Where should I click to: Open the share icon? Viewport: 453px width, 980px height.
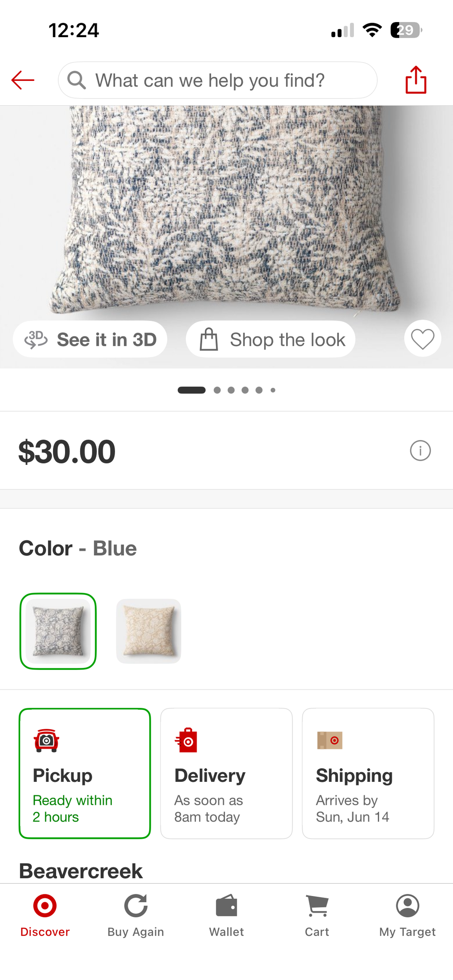tap(416, 80)
